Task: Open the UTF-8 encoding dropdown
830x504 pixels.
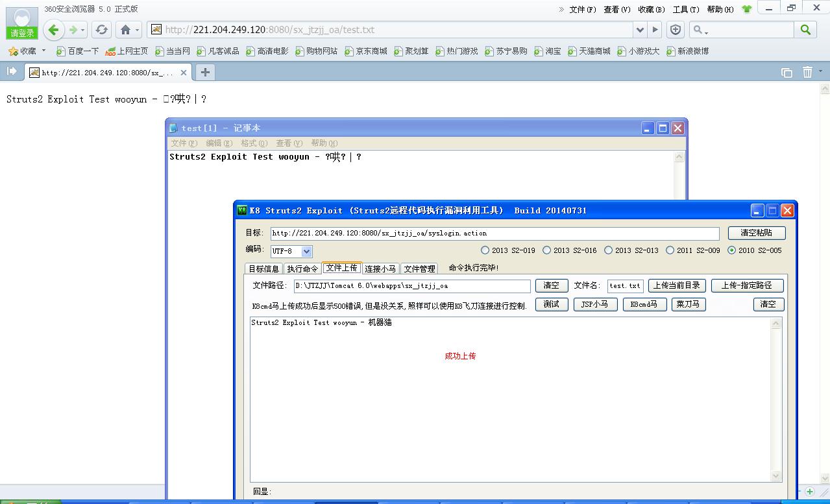Action: tap(307, 251)
